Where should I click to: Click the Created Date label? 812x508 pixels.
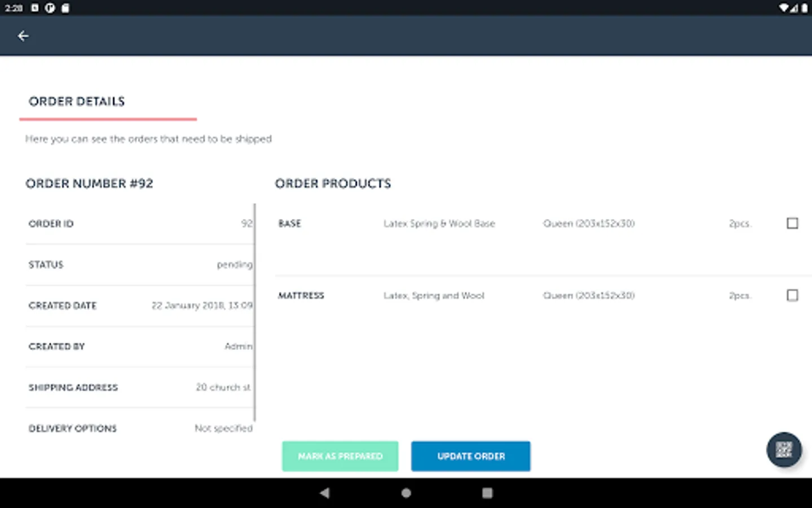tap(63, 305)
